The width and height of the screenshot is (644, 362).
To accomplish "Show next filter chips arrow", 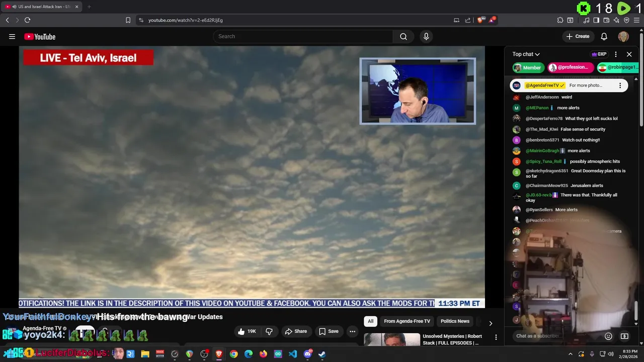I will (491, 323).
